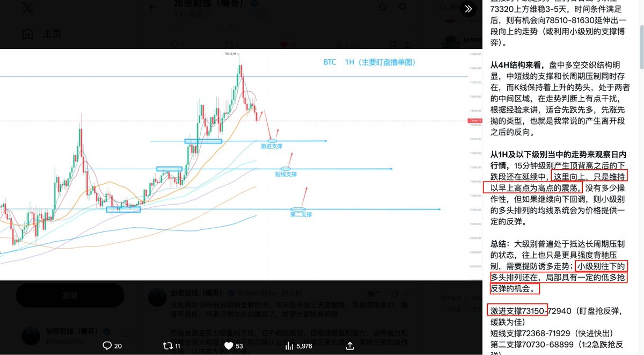Repost the post showing 11 reposts
The width and height of the screenshot is (644, 355).
172,345
